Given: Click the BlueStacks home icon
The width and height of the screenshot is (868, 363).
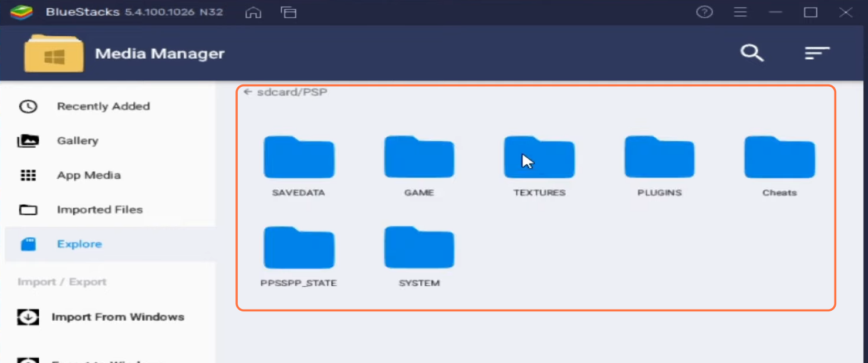Looking at the screenshot, I should pos(253,12).
